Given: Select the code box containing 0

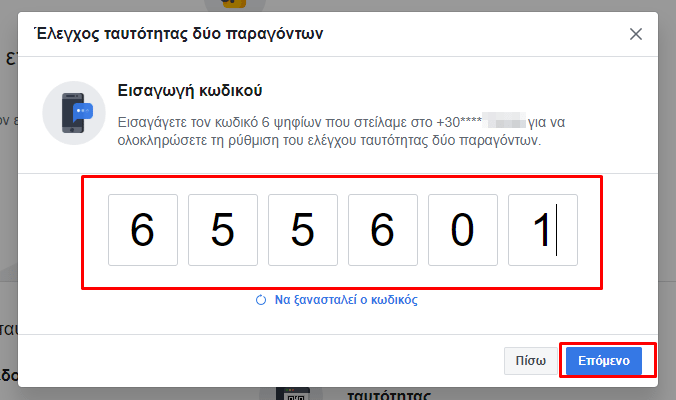Looking at the screenshot, I should (x=463, y=230).
